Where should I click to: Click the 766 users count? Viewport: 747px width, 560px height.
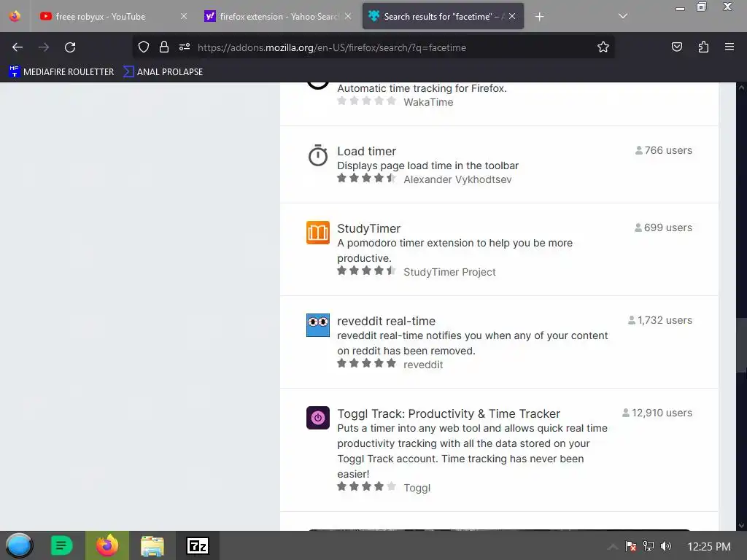point(664,150)
